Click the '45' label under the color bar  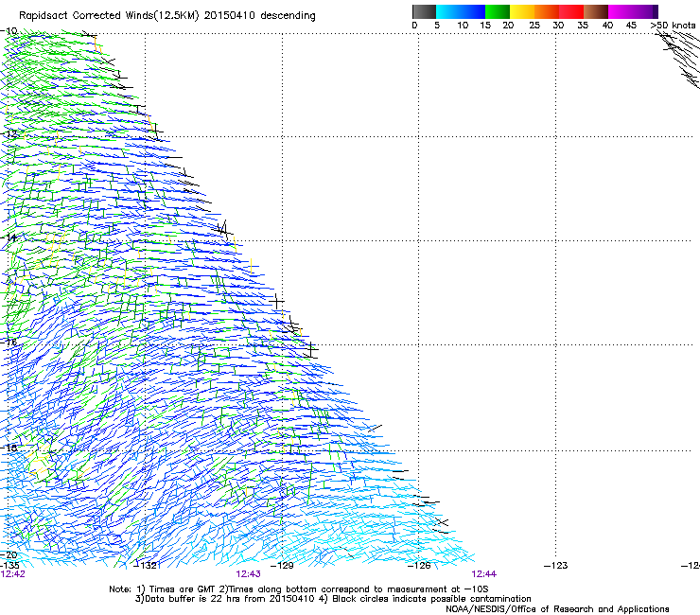(x=631, y=26)
